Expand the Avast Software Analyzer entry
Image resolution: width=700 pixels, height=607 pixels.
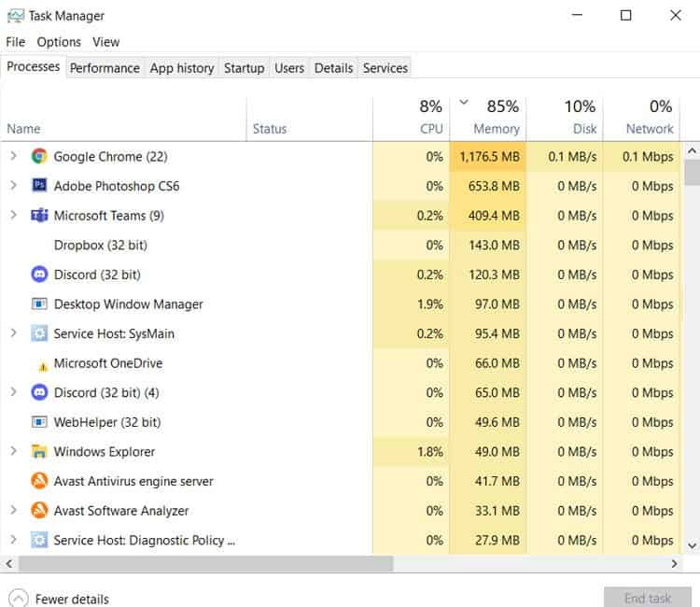[13, 510]
